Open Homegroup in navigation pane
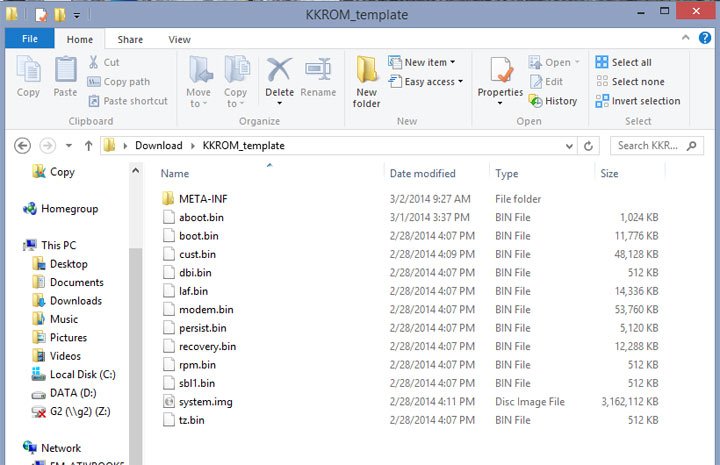Screen dimensions: 720x465 (x=69, y=209)
